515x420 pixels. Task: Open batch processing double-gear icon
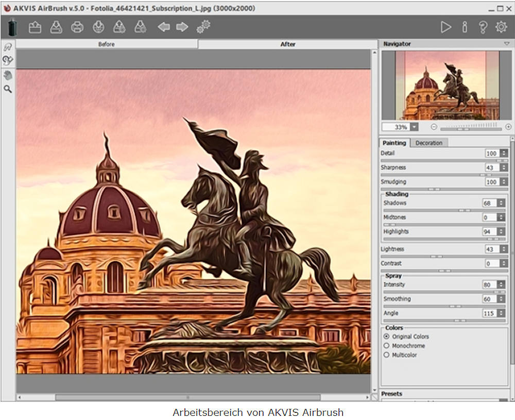203,27
